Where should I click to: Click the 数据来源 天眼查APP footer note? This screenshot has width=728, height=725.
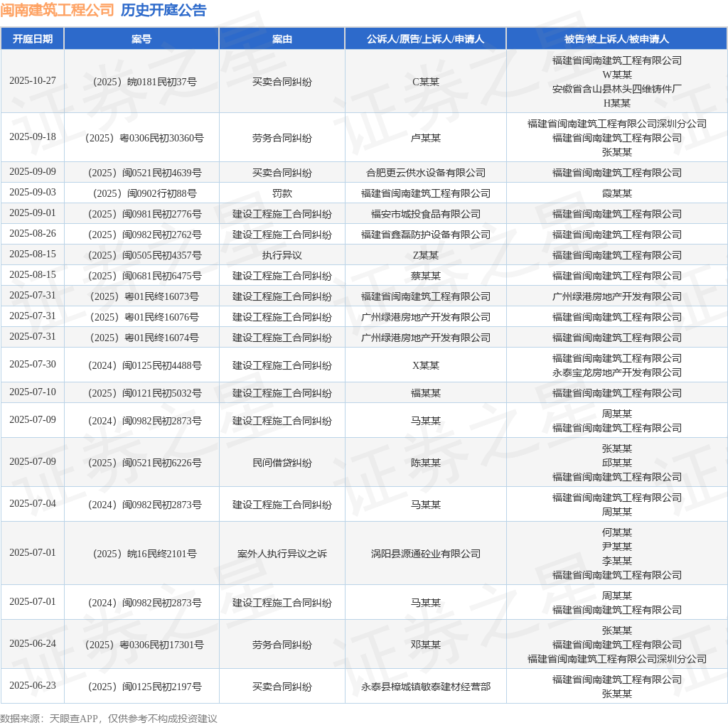[108, 719]
